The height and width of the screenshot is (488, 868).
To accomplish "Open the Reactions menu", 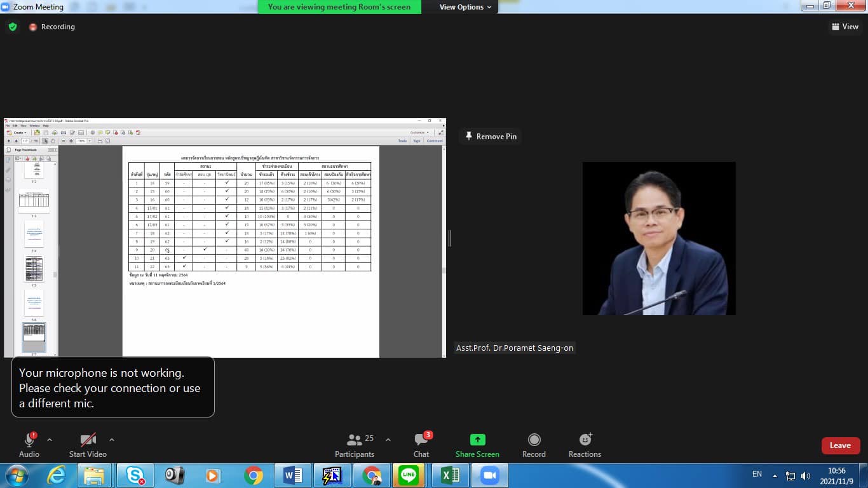I will 585,440.
